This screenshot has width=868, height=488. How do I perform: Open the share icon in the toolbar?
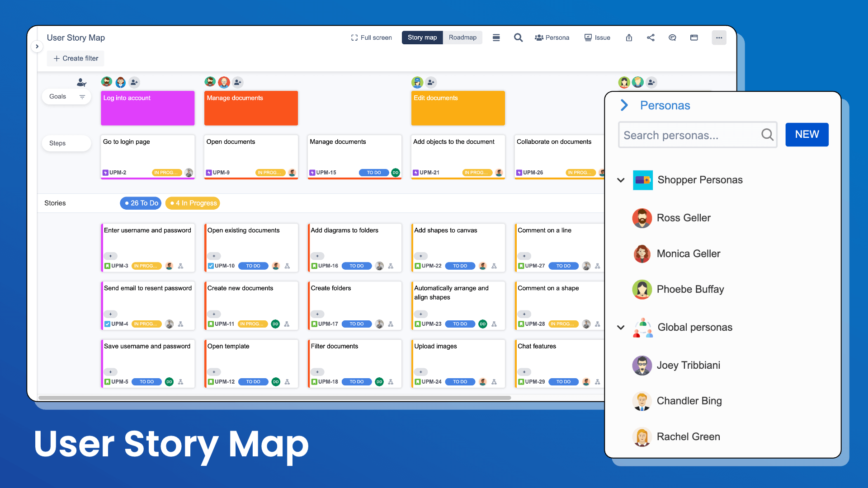coord(651,38)
